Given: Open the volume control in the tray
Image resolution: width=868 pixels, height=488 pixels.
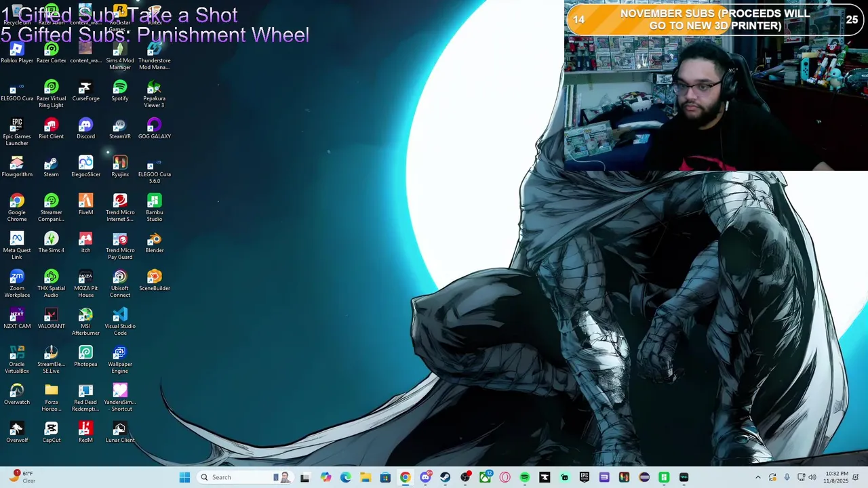Looking at the screenshot, I should point(812,477).
